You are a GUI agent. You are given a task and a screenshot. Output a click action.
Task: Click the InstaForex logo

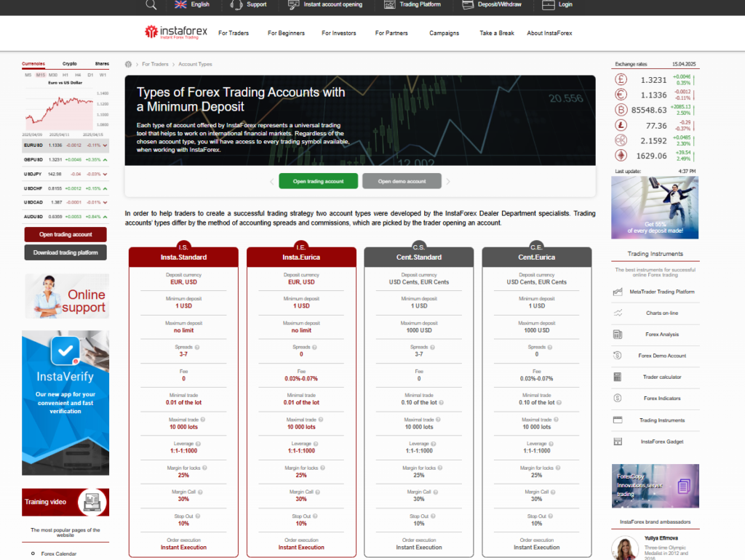(176, 33)
